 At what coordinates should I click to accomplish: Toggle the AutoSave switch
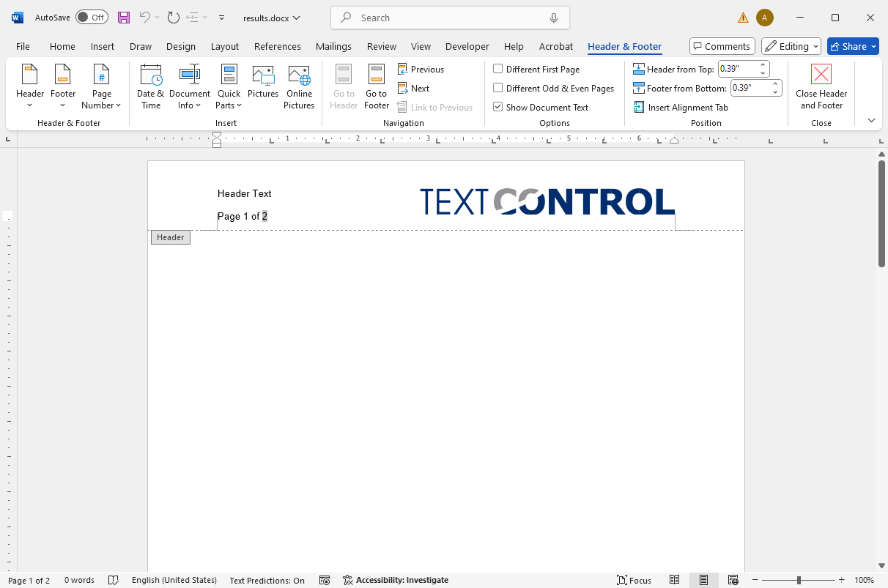coord(92,18)
